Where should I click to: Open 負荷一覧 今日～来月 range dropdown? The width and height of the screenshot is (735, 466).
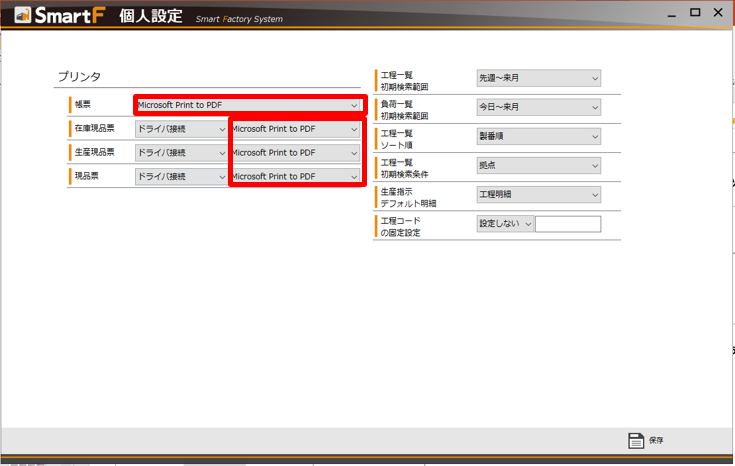(538, 107)
